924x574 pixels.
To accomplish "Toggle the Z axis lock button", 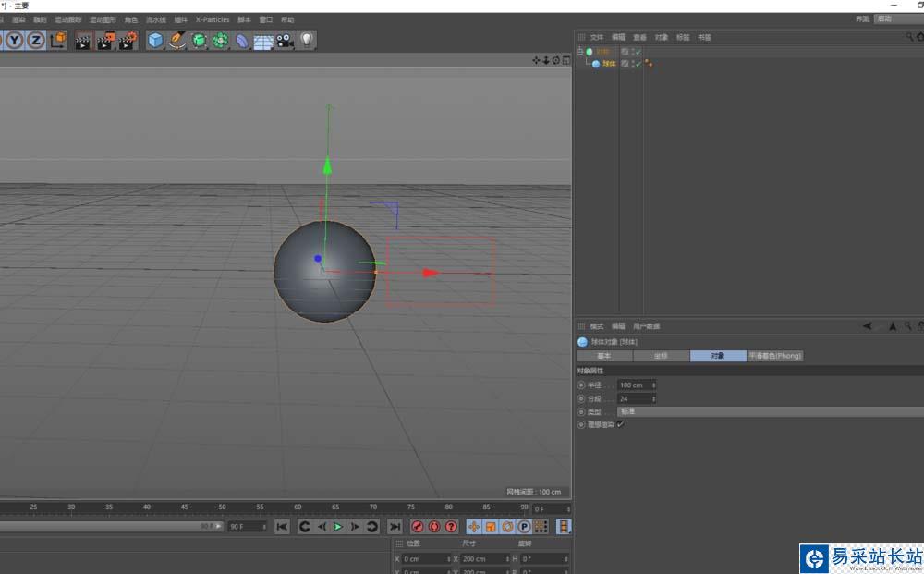I will (x=36, y=40).
